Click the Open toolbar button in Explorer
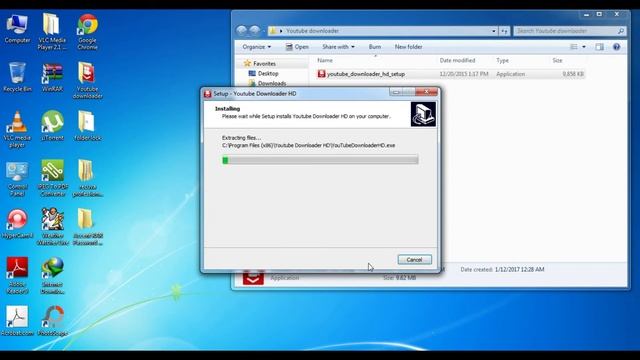The image size is (640, 360). [x=297, y=47]
